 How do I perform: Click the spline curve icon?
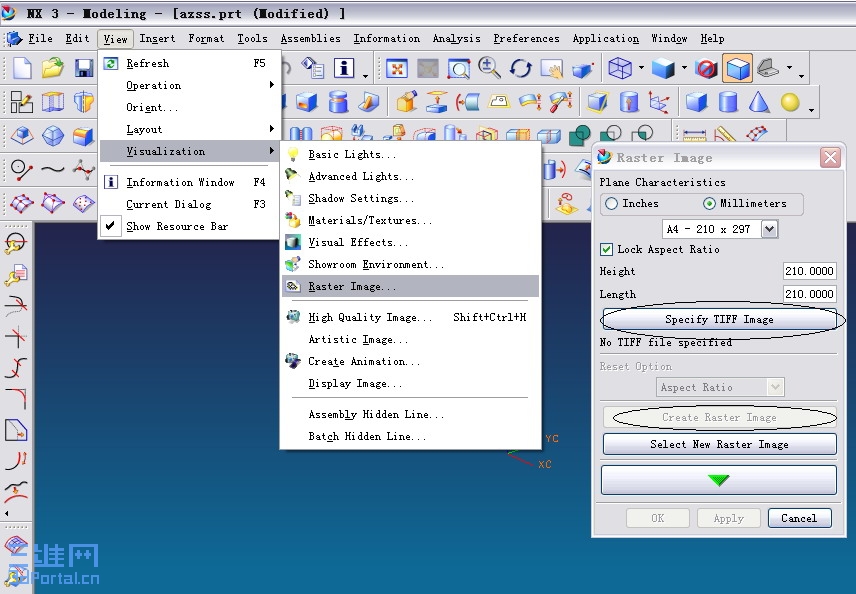pyautogui.click(x=53, y=169)
